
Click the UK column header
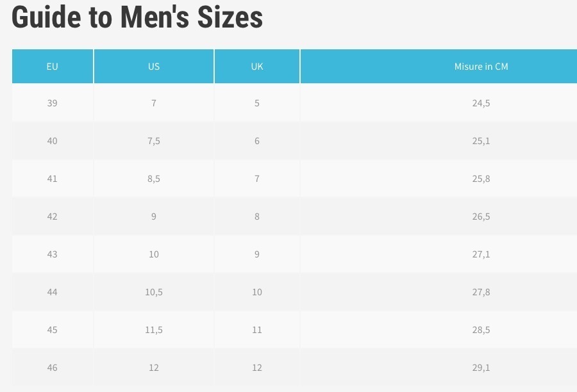pyautogui.click(x=257, y=66)
